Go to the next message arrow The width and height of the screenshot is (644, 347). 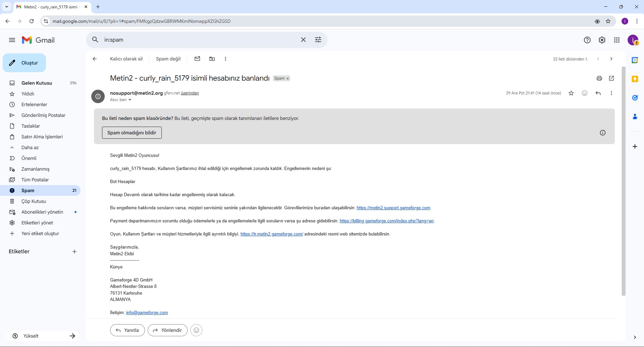point(611,59)
